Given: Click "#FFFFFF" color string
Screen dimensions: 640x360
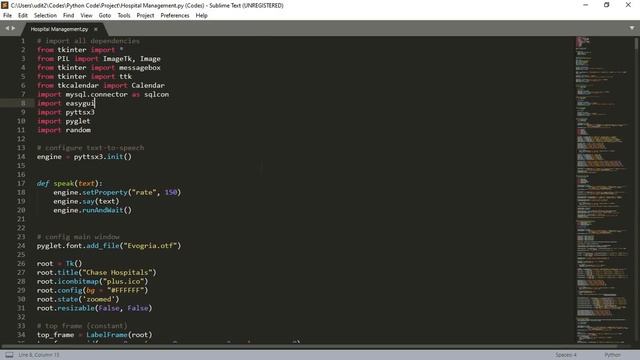Looking at the screenshot, I should (x=125, y=291).
